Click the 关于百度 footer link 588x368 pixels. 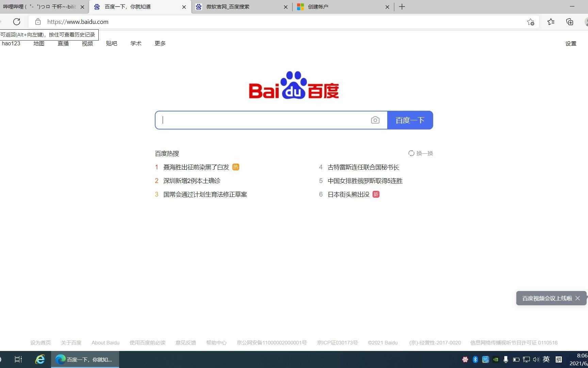coord(71,342)
